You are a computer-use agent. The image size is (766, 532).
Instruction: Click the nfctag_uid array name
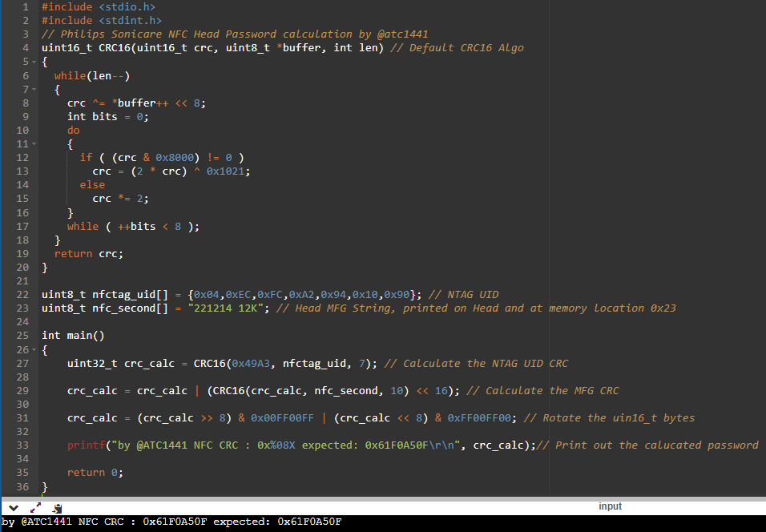click(123, 295)
